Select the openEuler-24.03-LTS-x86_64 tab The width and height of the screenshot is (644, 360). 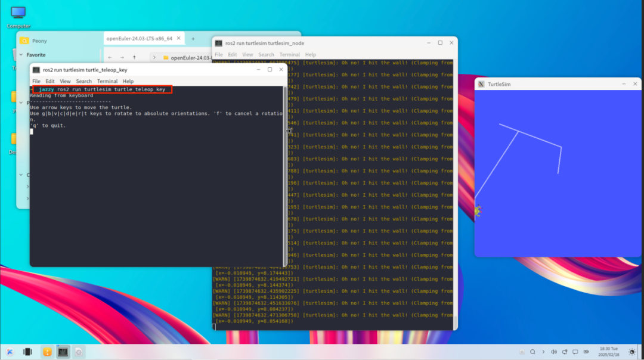pos(144,38)
